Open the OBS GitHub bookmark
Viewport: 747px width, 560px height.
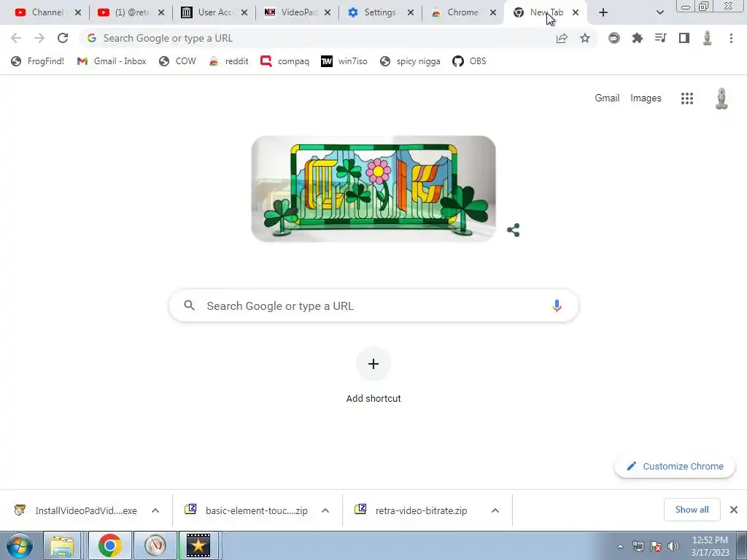coord(469,61)
